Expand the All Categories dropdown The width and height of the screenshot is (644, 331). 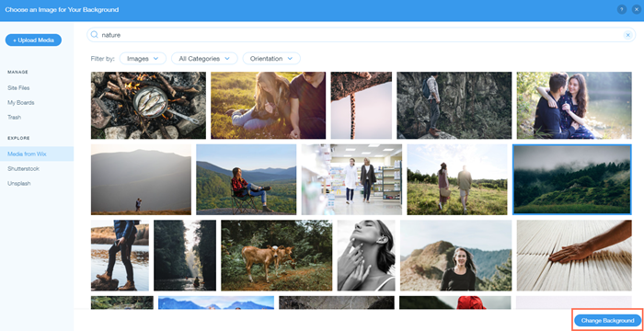pos(204,59)
